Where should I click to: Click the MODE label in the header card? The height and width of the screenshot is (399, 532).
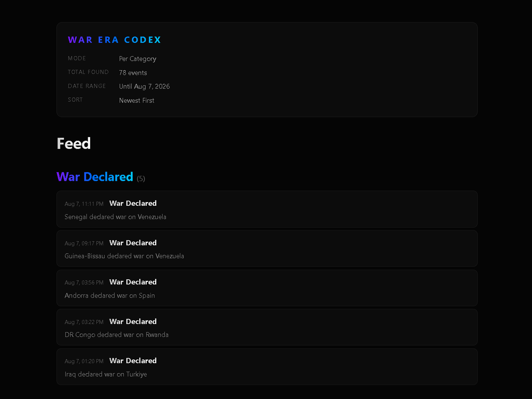pyautogui.click(x=77, y=59)
